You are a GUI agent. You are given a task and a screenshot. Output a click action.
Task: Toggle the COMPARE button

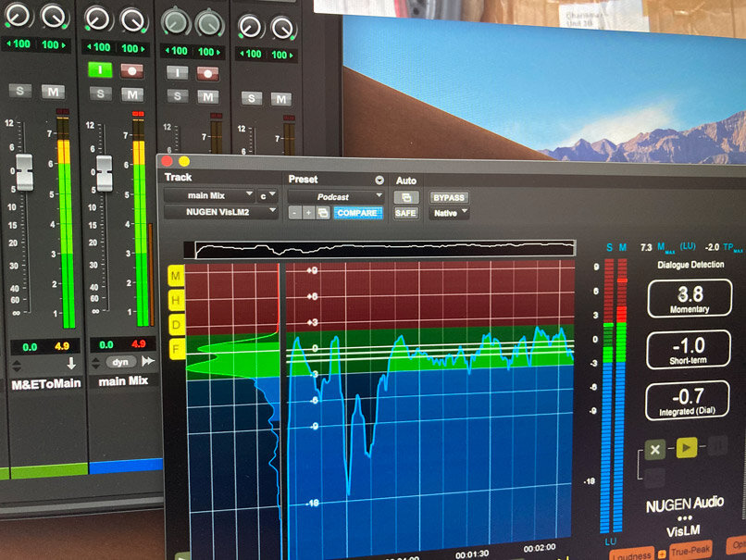357,213
